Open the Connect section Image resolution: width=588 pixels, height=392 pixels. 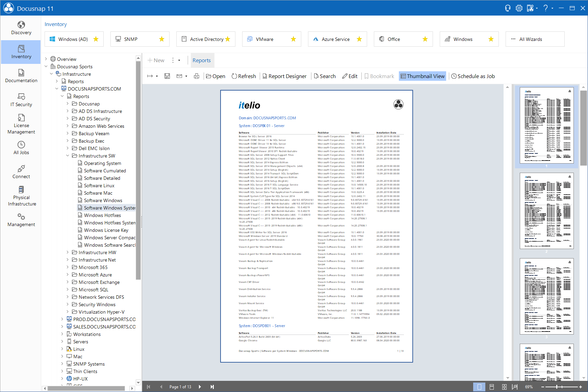21,172
